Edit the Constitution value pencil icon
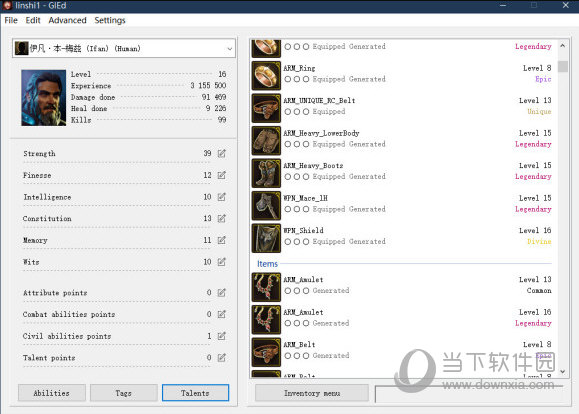 click(222, 219)
